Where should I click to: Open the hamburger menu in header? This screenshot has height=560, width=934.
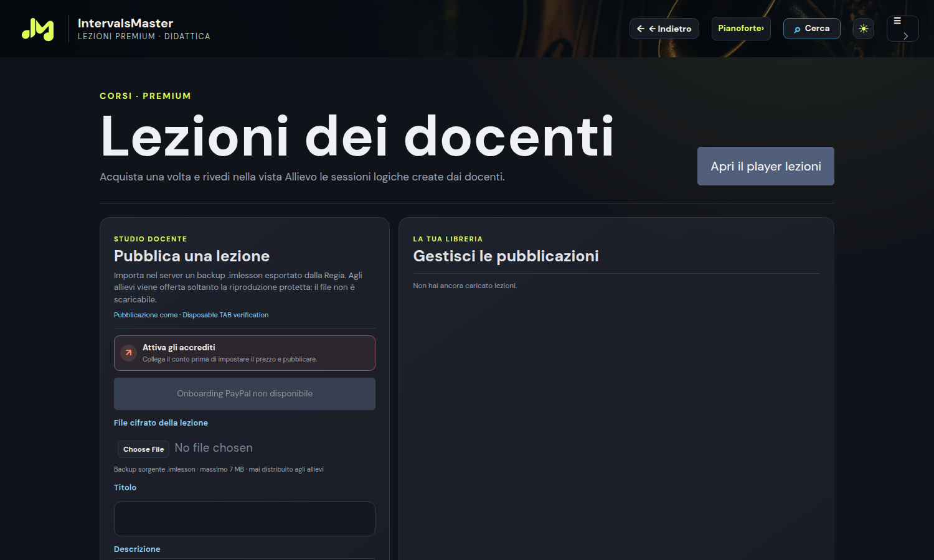902,29
